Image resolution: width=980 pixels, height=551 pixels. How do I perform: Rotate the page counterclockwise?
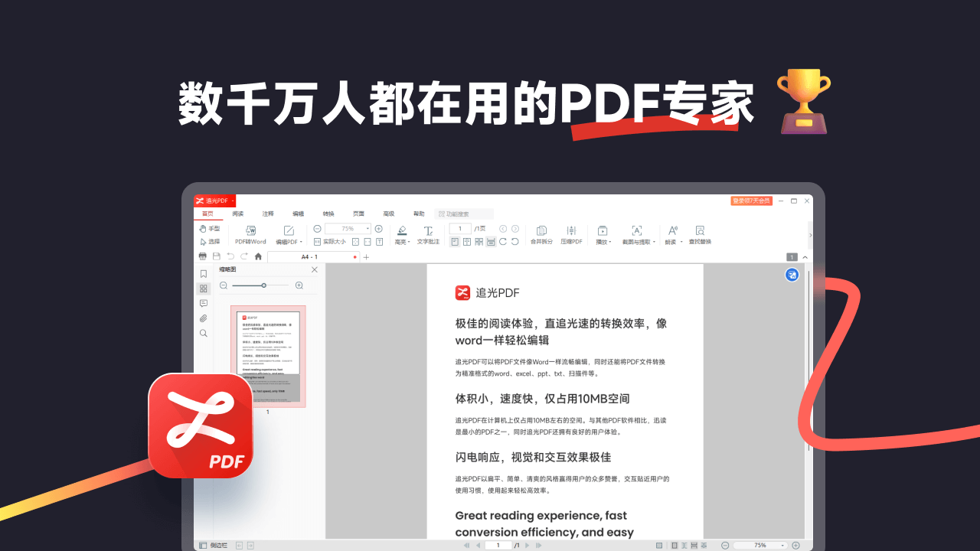tap(515, 241)
